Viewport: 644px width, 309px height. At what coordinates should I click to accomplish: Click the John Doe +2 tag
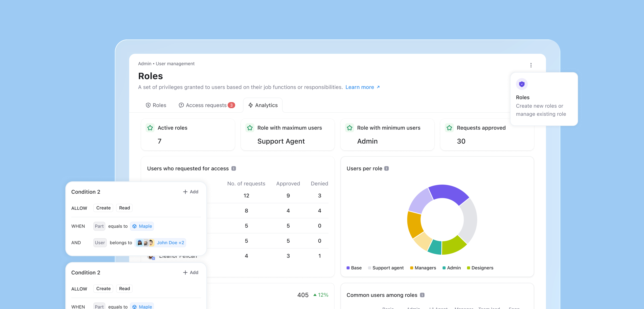click(160, 243)
